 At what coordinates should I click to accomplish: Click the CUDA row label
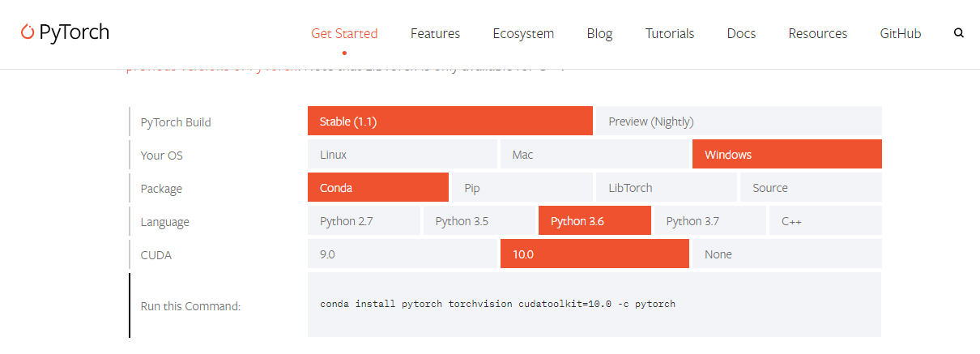(156, 255)
